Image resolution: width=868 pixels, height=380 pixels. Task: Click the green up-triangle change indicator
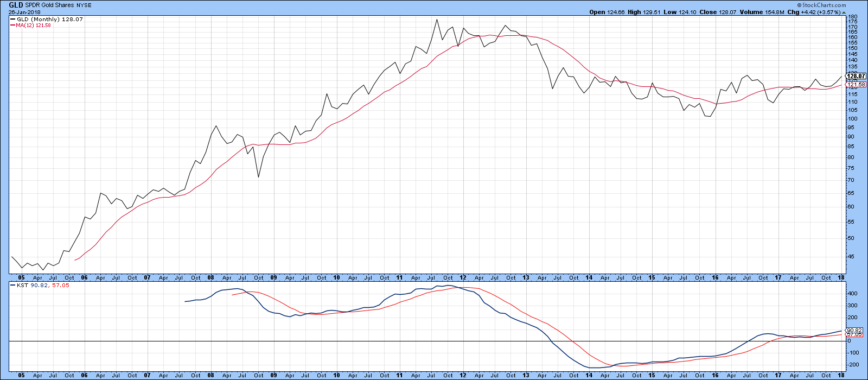(844, 12)
